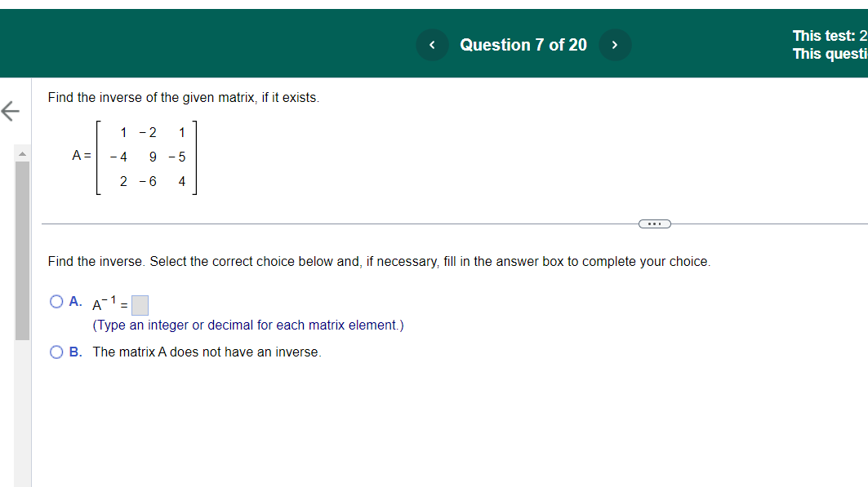Click the 'Question 7 of 20' label

click(523, 45)
